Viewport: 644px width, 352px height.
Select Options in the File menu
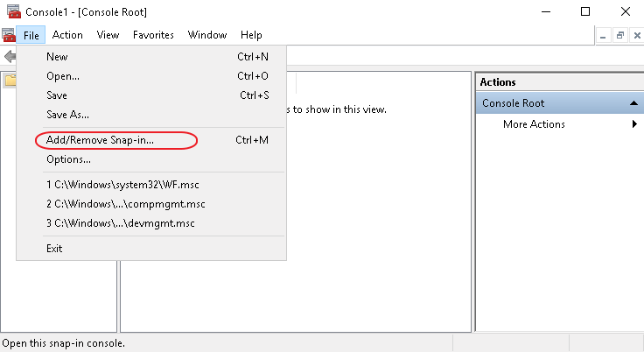click(x=68, y=159)
